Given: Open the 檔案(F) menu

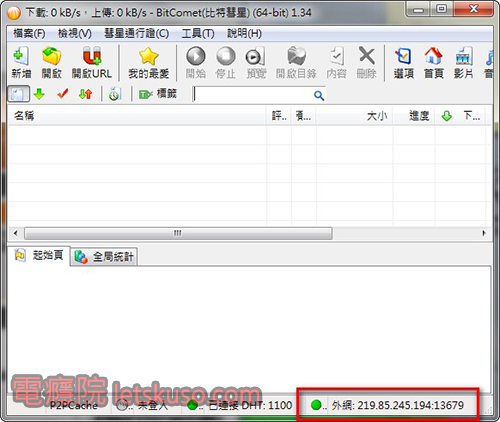Looking at the screenshot, I should click(29, 33).
